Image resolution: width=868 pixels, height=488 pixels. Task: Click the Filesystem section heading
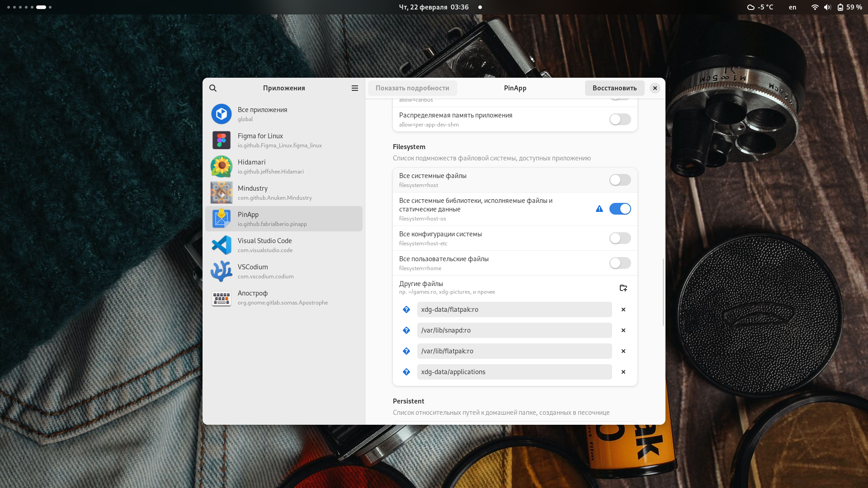[x=409, y=147]
